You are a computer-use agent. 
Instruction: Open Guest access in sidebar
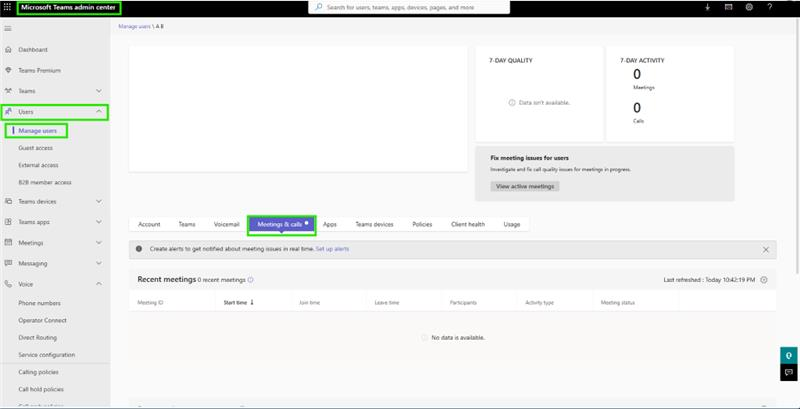click(35, 148)
